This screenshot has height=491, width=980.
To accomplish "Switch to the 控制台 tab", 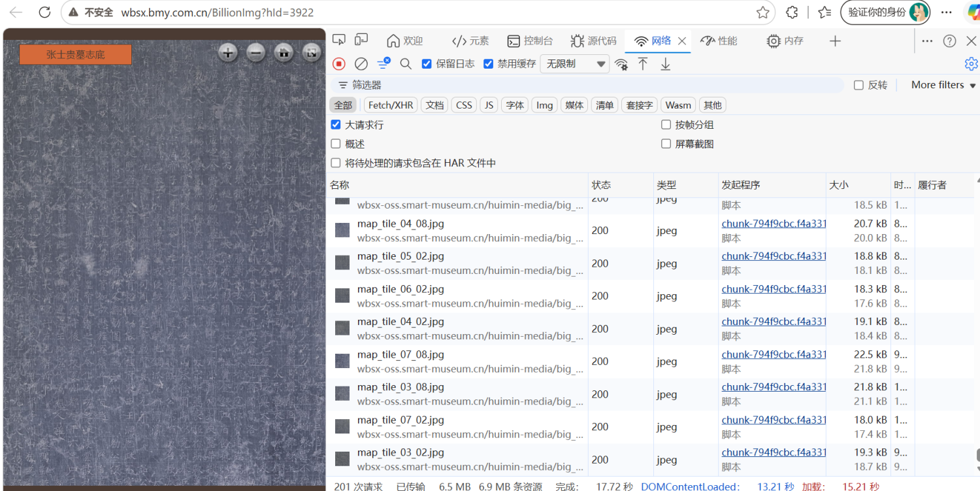I will click(530, 41).
